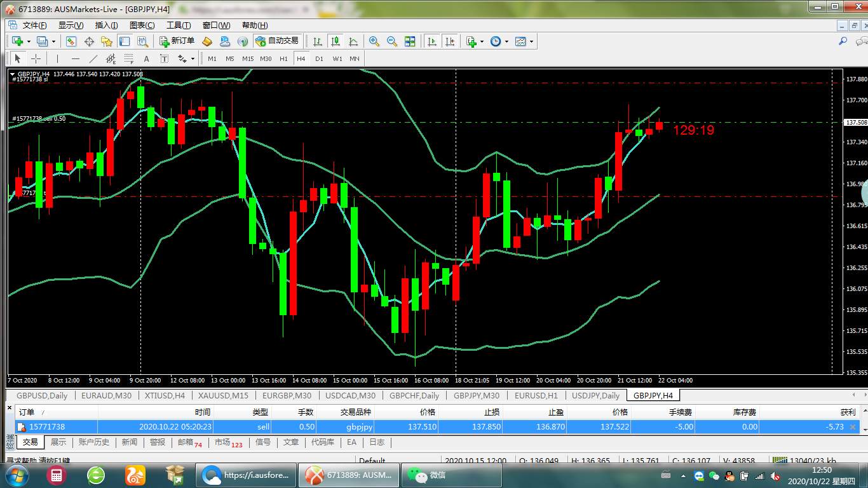Open the periodicity clock dropdown arrow
Screen dimensions: 868x488
506,42
